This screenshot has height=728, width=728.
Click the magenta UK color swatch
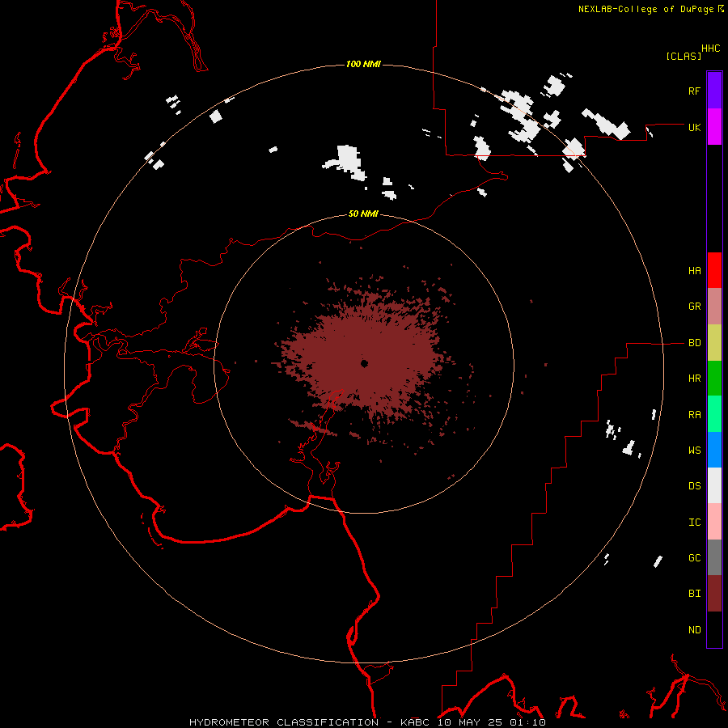click(x=714, y=127)
